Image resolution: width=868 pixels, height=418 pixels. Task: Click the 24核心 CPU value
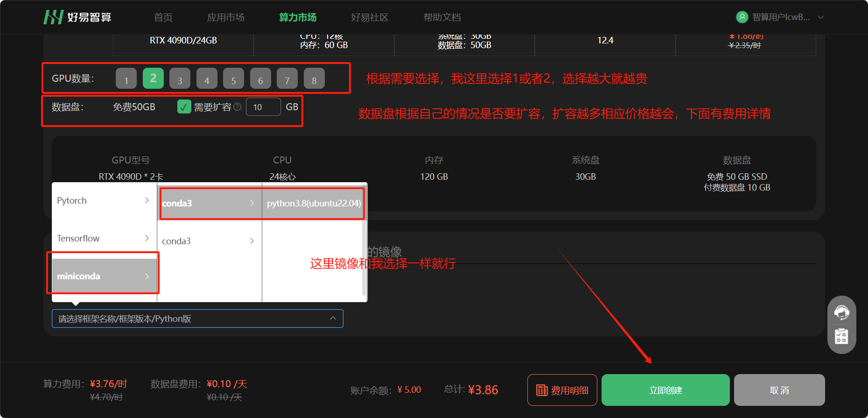point(282,177)
